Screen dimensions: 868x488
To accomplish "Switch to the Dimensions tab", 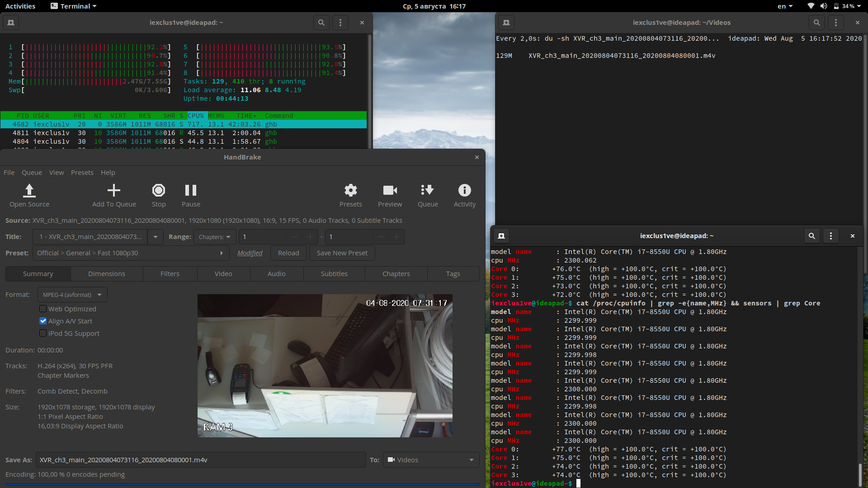I will (x=107, y=274).
